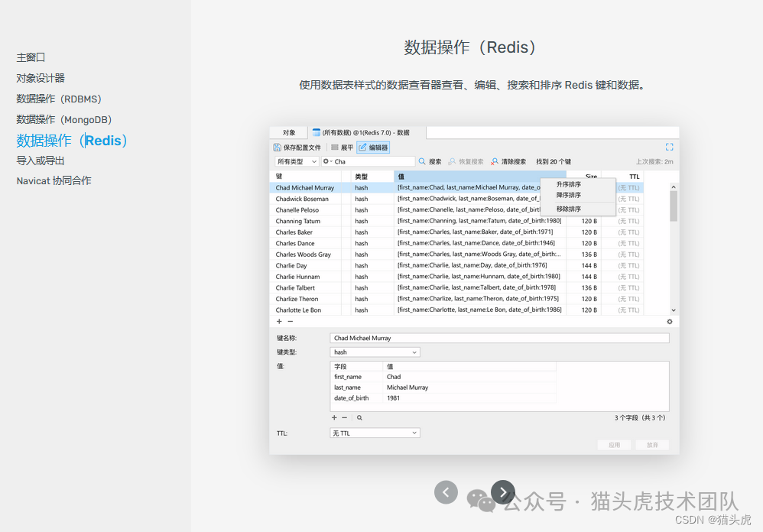Click the 应用 apply button

point(614,445)
